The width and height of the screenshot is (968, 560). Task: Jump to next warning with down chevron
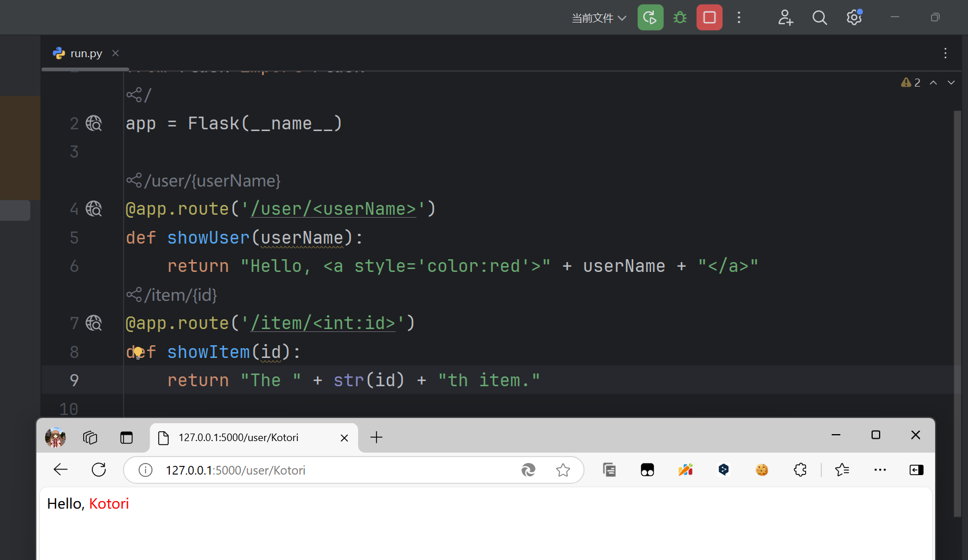[951, 83]
